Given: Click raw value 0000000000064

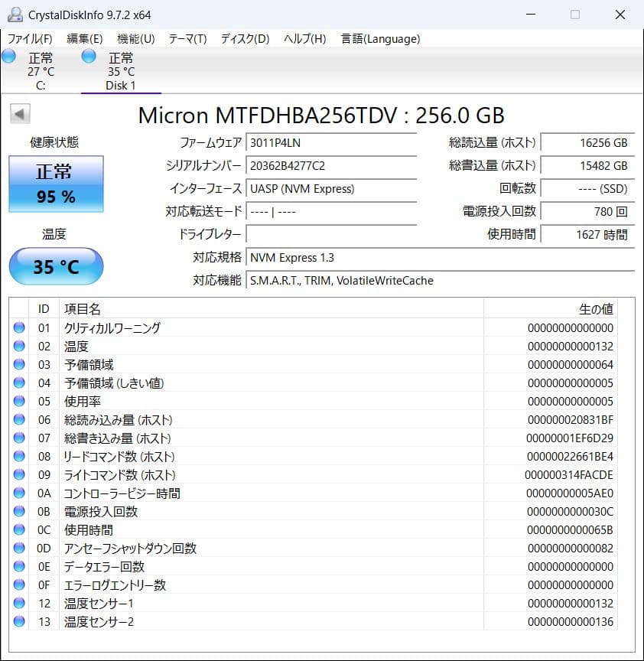Looking at the screenshot, I should (571, 365).
